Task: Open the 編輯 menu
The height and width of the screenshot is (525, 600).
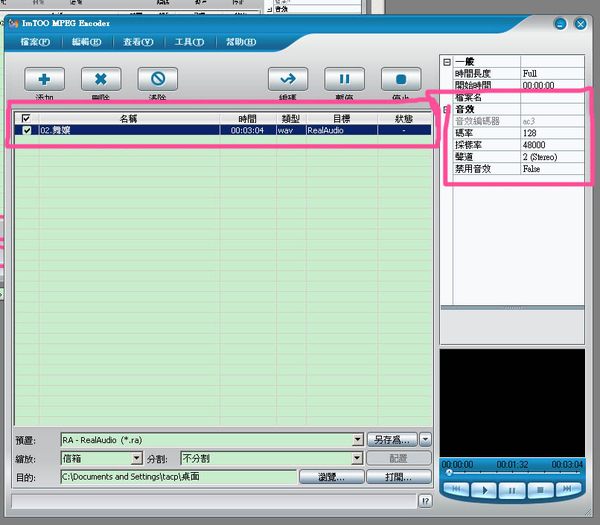Action: (86, 42)
